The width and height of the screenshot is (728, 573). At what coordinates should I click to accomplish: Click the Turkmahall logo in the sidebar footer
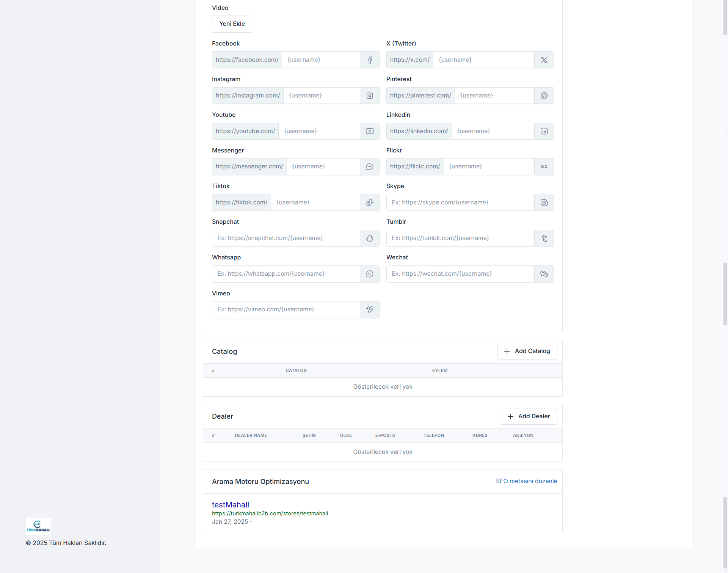(38, 526)
